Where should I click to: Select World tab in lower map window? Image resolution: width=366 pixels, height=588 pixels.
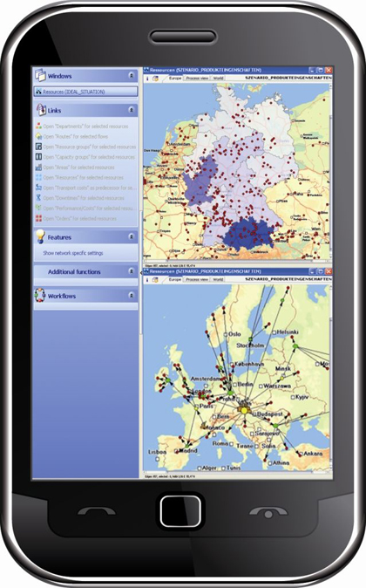pyautogui.click(x=218, y=279)
